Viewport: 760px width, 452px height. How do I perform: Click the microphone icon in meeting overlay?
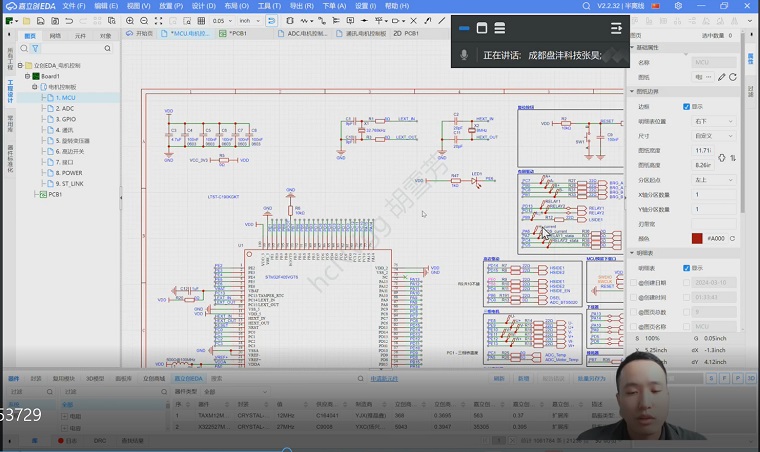tap(464, 55)
